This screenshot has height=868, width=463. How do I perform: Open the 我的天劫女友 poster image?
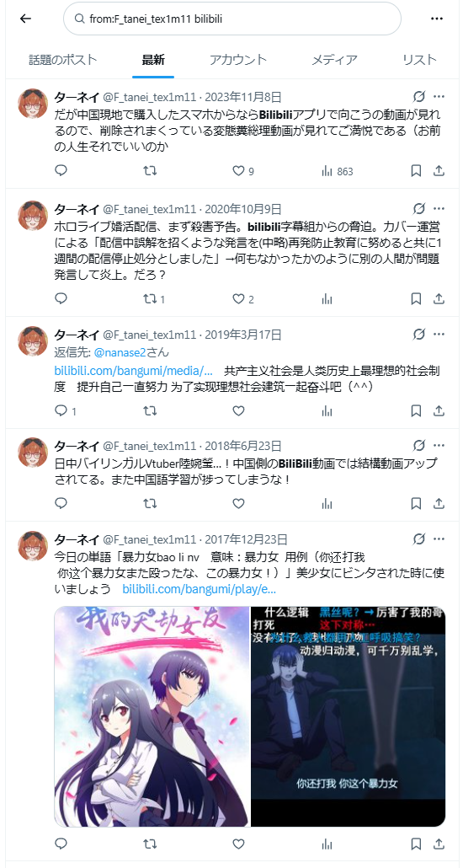pos(152,716)
